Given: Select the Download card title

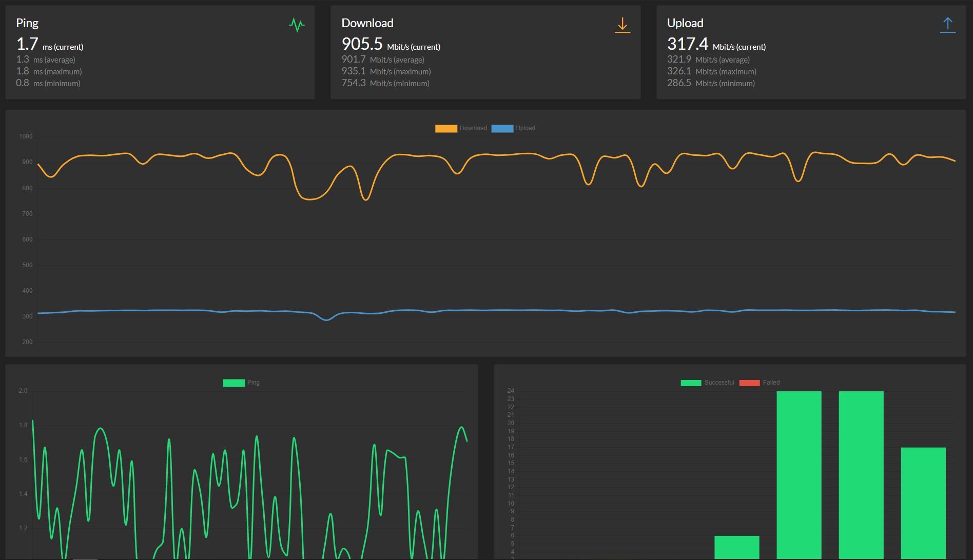Looking at the screenshot, I should [x=367, y=23].
